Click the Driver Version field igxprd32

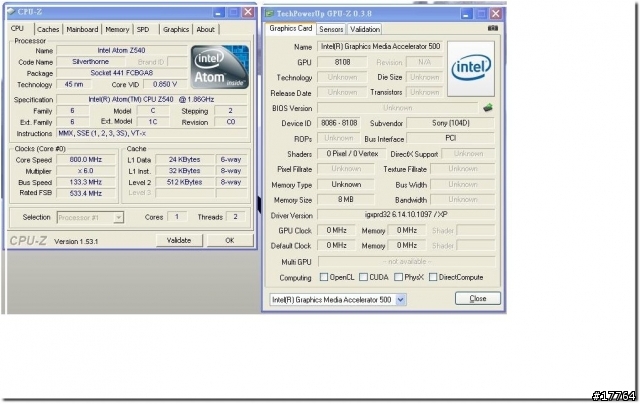click(406, 214)
